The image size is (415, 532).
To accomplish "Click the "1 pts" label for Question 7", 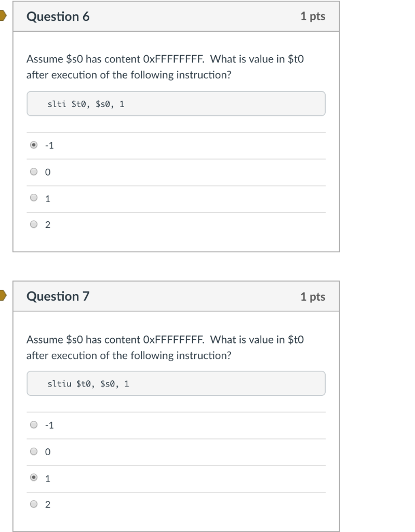I will click(x=314, y=296).
